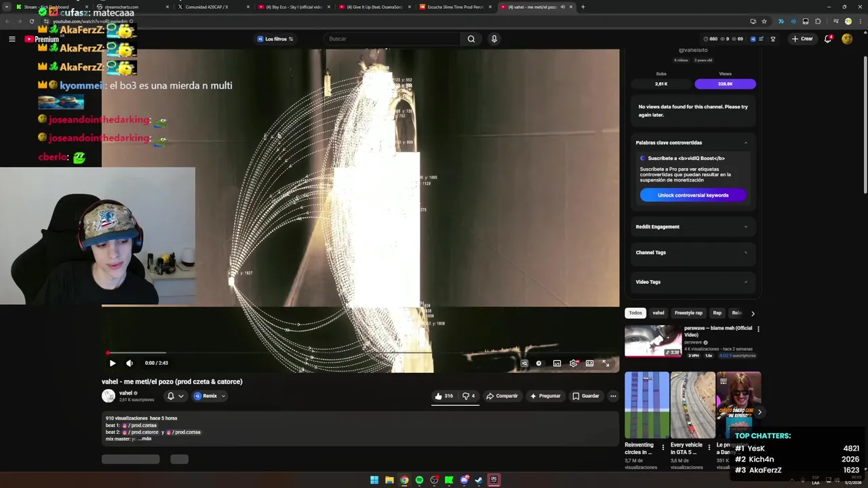Viewport: 868px width, 488px height.
Task: Open the Windows Start menu
Action: [x=374, y=480]
